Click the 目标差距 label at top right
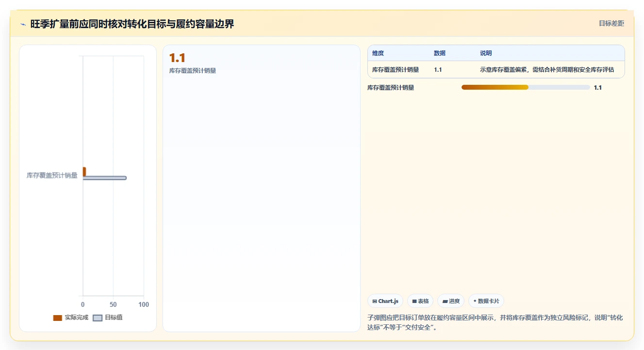 611,23
